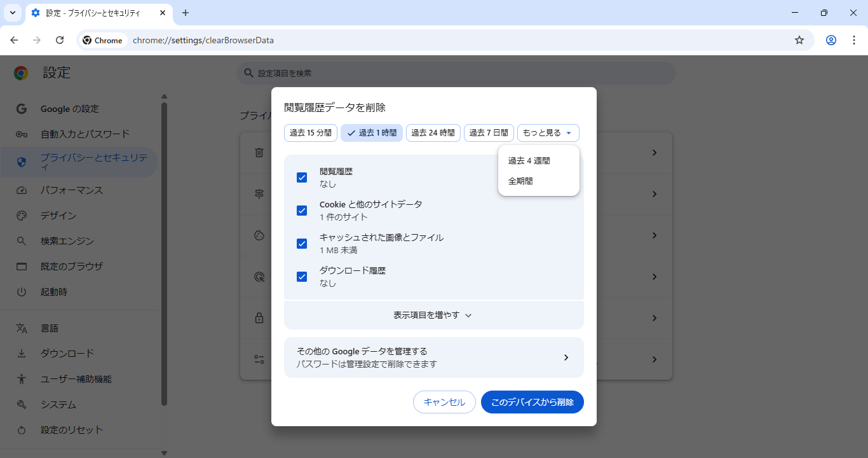Screen dimensions: 868x458
Task: Open the tab search dropdown arrow
Action: 12,13
